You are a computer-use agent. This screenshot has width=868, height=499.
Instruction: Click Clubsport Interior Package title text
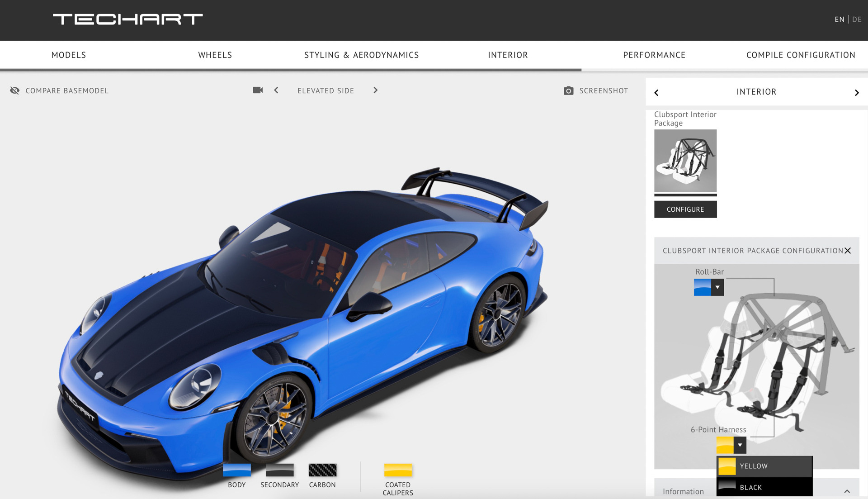[685, 119]
